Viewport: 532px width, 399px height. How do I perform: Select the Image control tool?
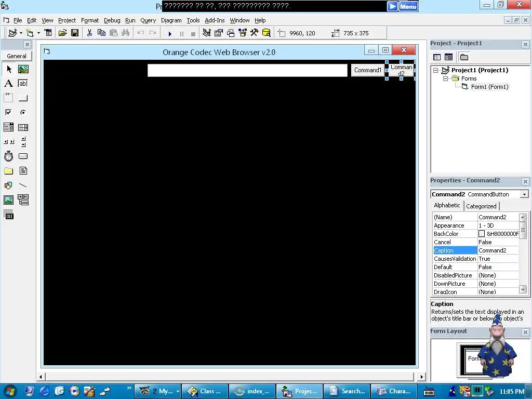[9, 200]
